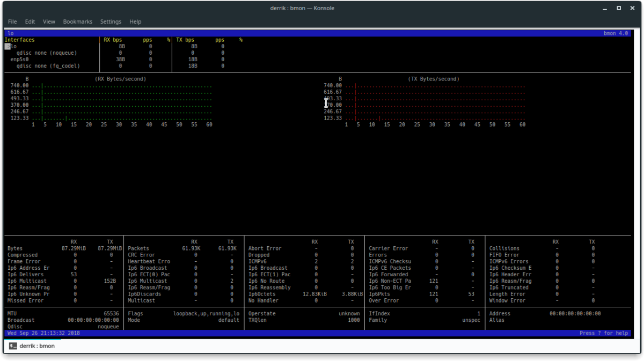Click the '12.83KiB' octets value
The height and width of the screenshot is (361, 644).
click(314, 294)
